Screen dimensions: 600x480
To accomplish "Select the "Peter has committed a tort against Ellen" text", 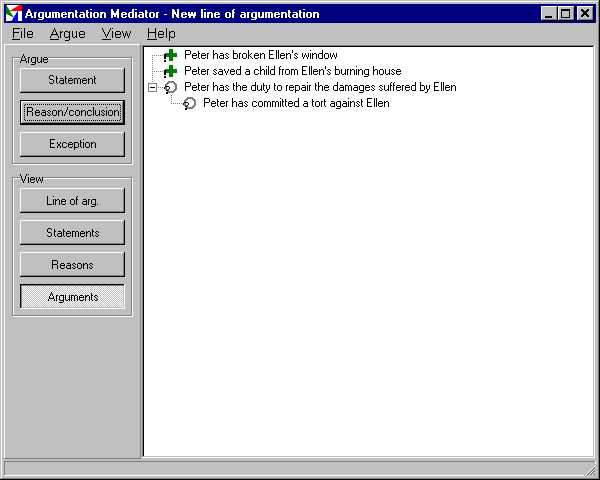I will pos(296,103).
